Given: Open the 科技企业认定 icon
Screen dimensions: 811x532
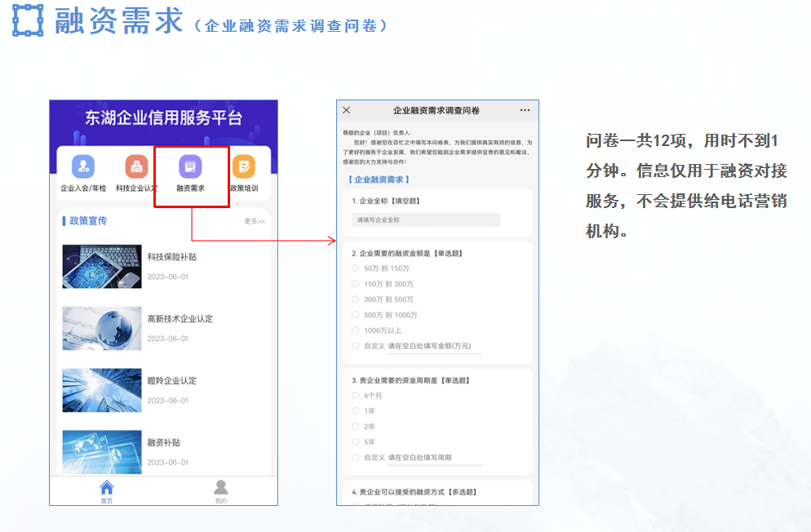Looking at the screenshot, I should (x=136, y=166).
